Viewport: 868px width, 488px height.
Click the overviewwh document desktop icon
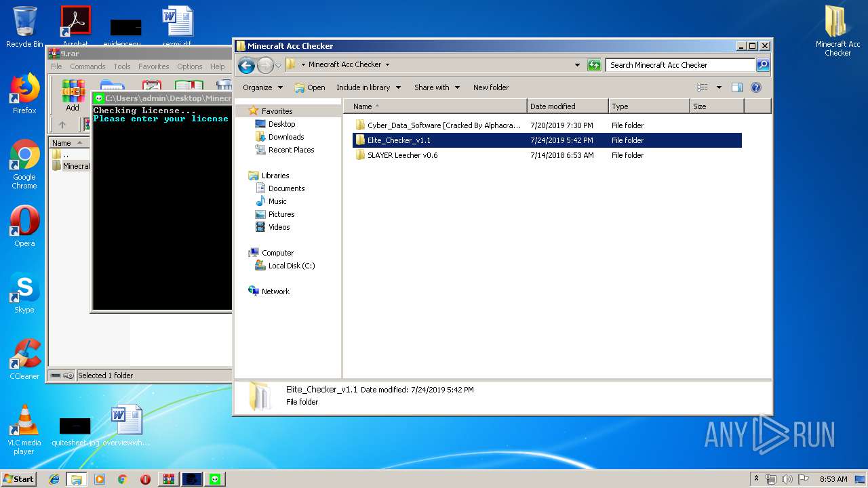127,426
